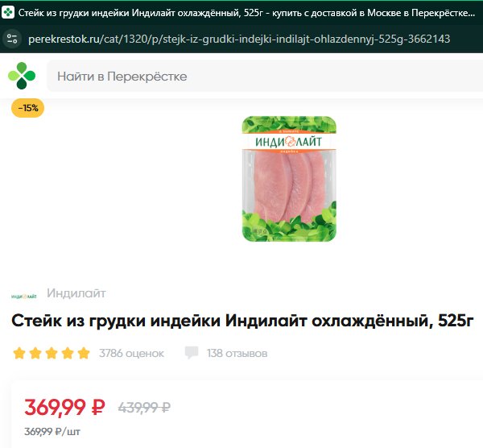Click the fifth rating star
This screenshot has height=448, width=483.
(84, 353)
